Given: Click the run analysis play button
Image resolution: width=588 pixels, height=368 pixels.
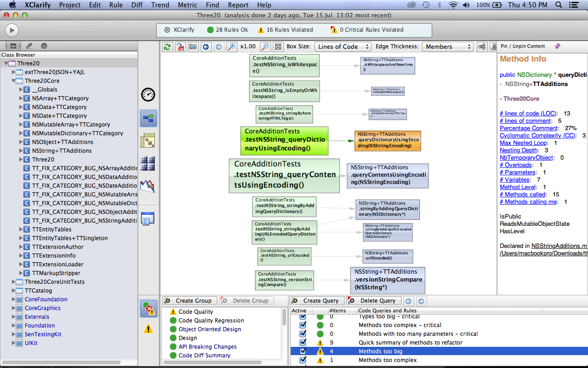Looking at the screenshot, I should pyautogui.click(x=11, y=30).
